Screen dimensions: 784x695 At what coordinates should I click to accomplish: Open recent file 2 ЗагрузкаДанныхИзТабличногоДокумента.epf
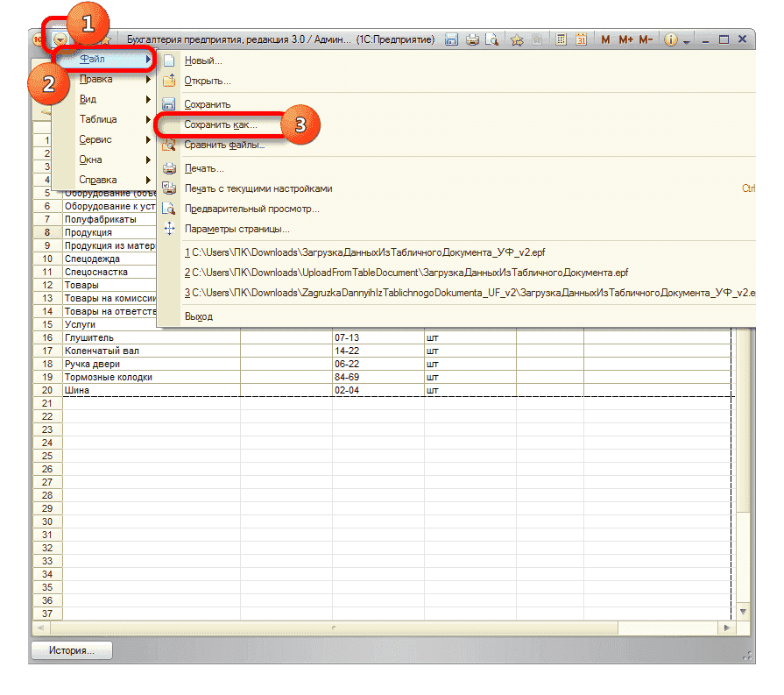coord(406,273)
